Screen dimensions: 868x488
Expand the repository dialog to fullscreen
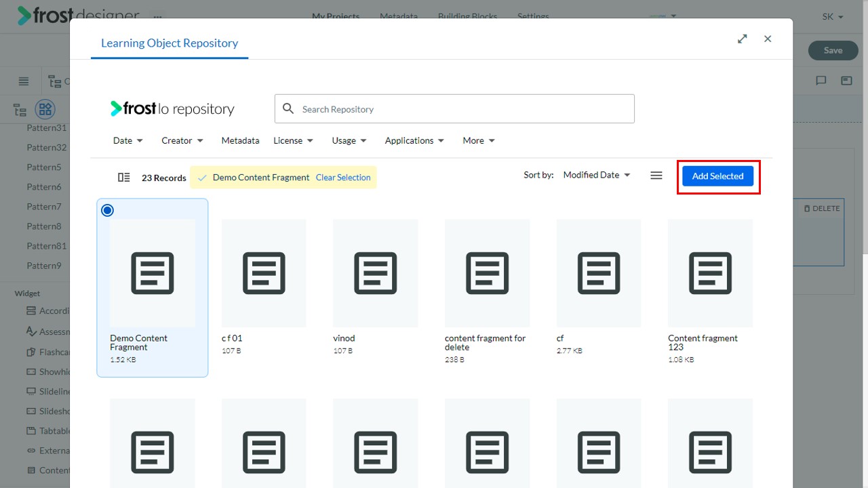coord(743,39)
